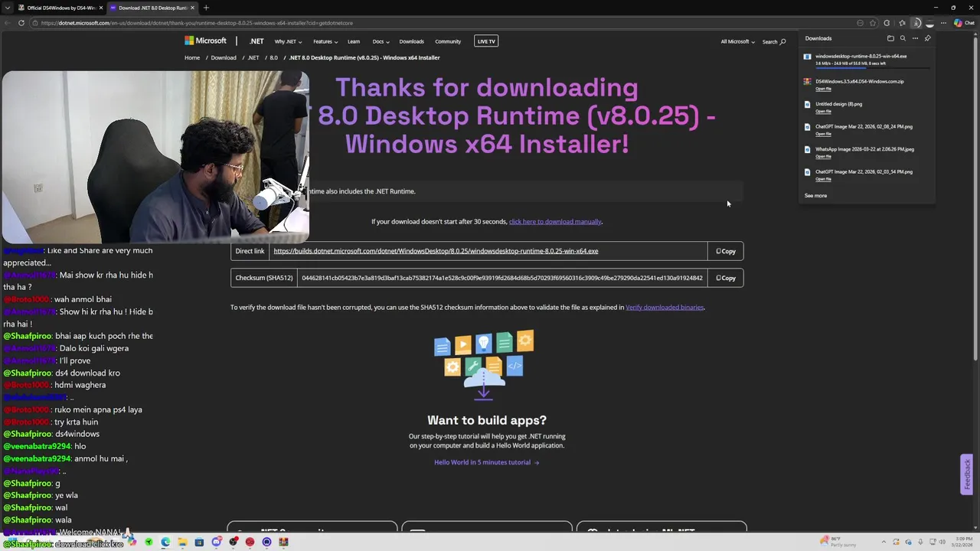Click the DS4Windows zip file icon

pyautogui.click(x=807, y=81)
